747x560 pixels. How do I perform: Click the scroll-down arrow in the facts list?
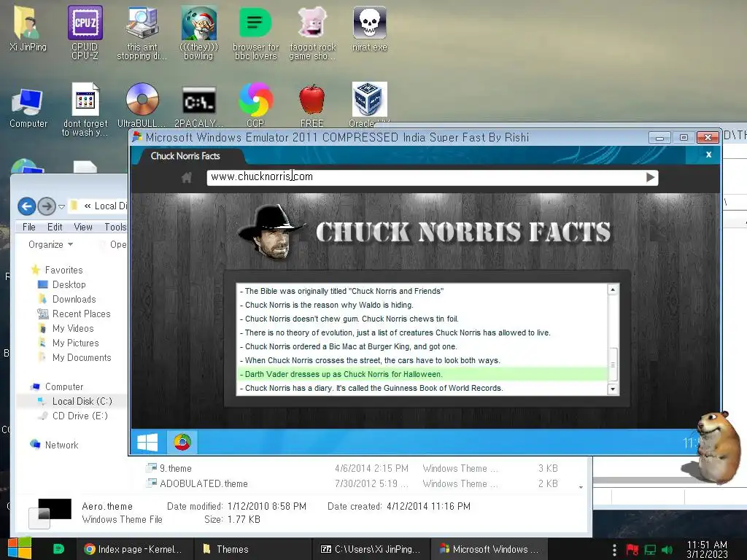pos(613,389)
